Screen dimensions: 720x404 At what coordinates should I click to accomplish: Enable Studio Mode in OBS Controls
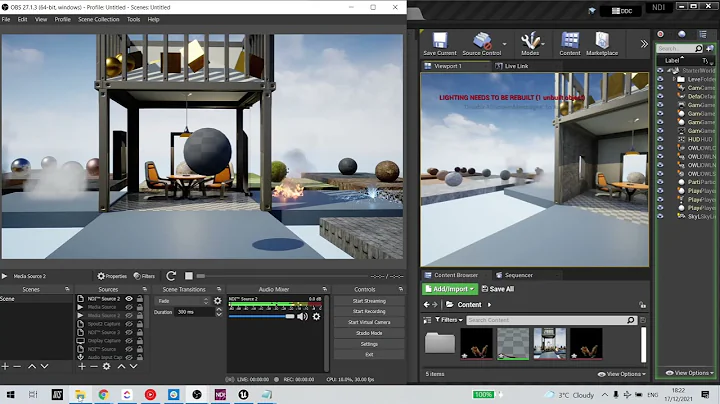pyautogui.click(x=369, y=333)
